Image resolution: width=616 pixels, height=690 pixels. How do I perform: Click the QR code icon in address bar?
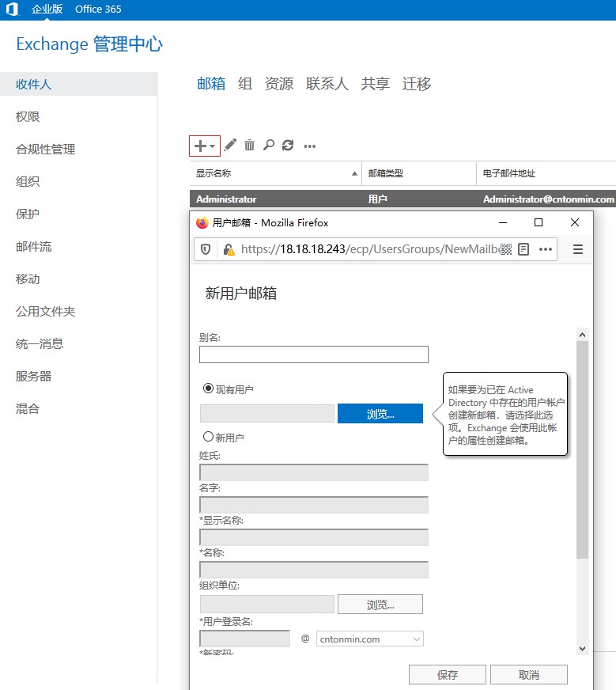[x=505, y=249]
